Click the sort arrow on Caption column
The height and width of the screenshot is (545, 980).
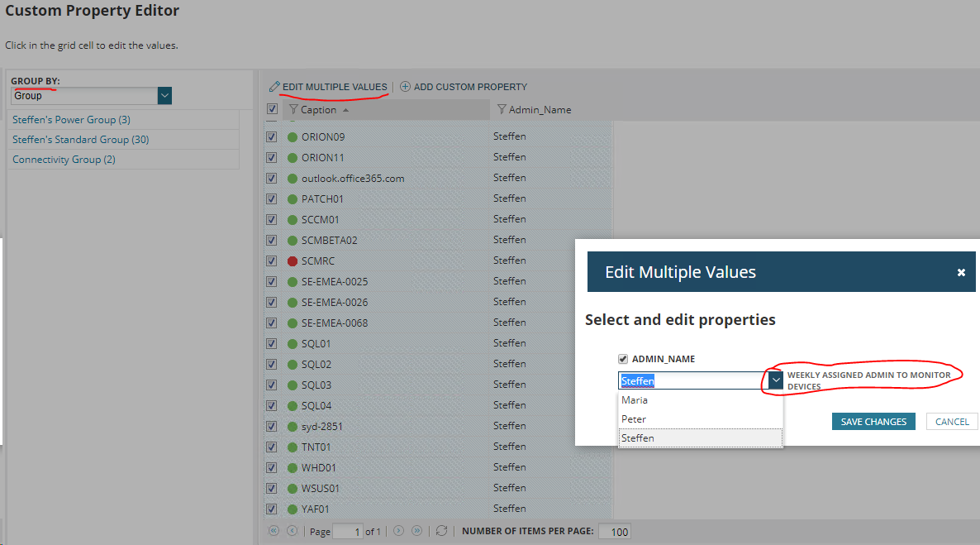pos(345,110)
